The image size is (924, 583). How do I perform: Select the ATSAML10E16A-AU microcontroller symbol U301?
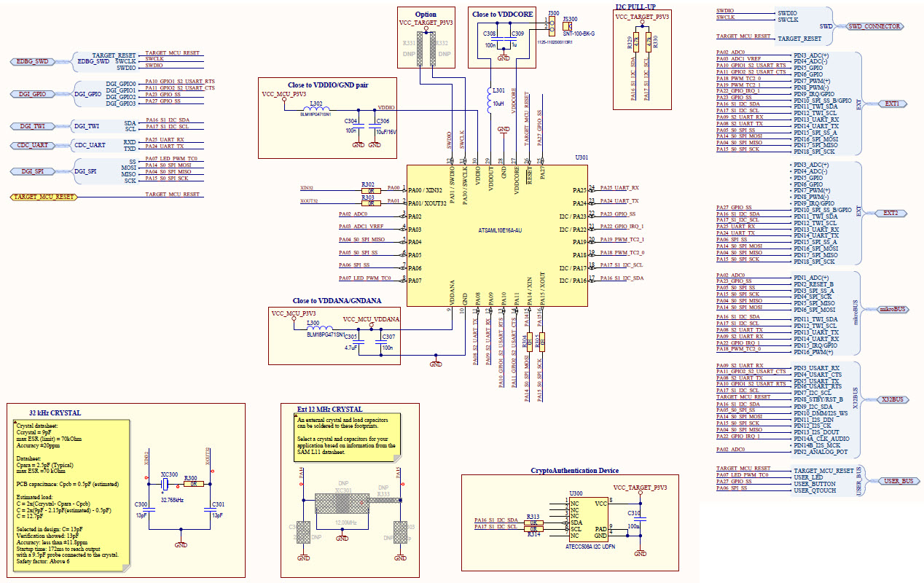(x=498, y=233)
